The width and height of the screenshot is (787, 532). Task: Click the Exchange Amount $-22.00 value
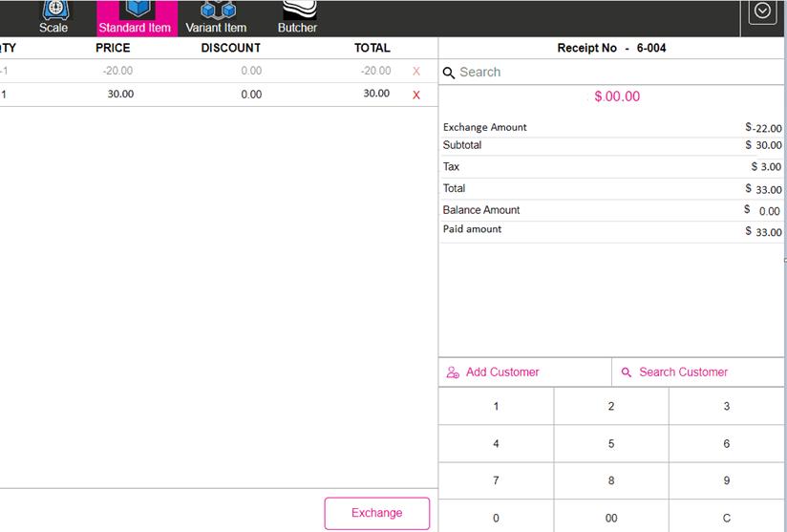pyautogui.click(x=763, y=128)
